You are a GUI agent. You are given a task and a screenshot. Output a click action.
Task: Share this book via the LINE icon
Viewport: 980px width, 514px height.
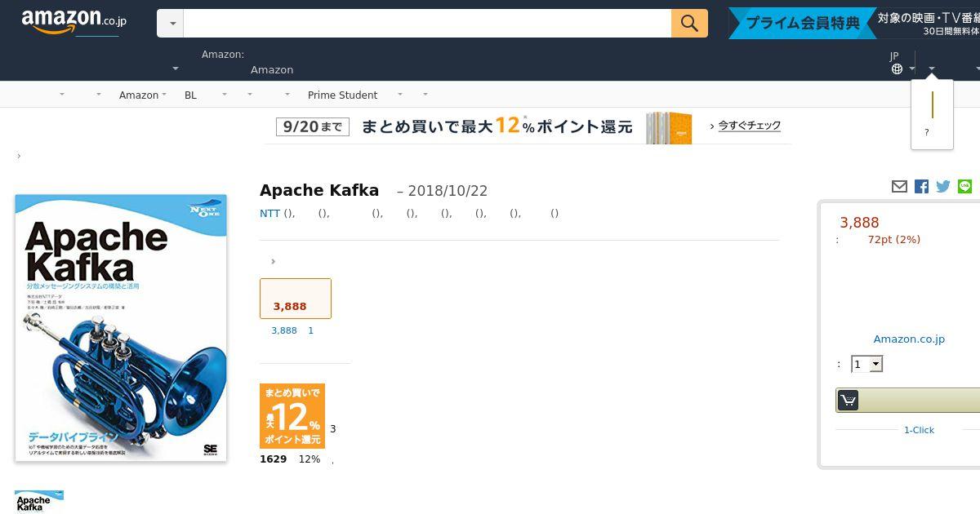[965, 186]
